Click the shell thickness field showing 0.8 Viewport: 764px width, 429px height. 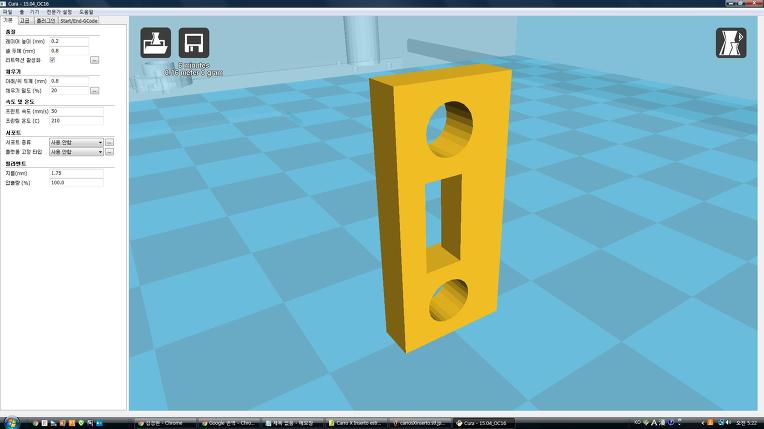[69, 51]
